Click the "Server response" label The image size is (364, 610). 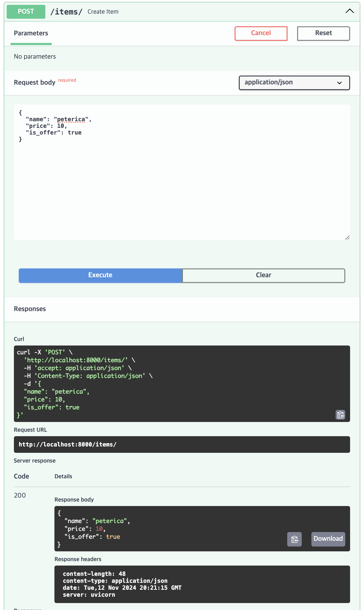(x=35, y=461)
